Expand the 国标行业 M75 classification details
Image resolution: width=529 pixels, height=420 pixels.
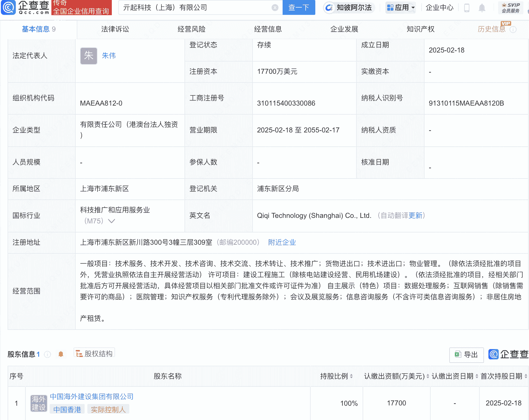(111, 221)
